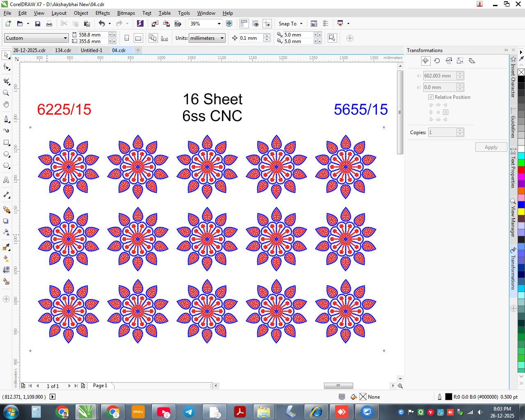This screenshot has width=525, height=420.
Task: Select the Ellipse tool
Action: tap(6, 154)
